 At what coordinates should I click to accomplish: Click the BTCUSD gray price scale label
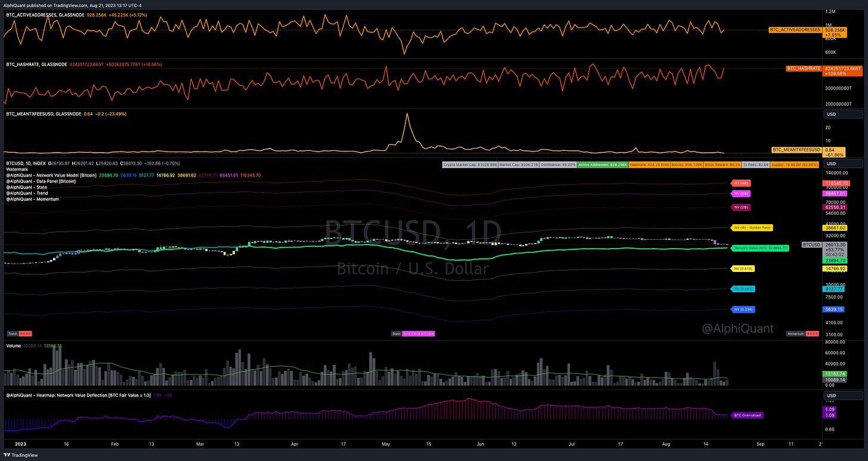tap(811, 245)
